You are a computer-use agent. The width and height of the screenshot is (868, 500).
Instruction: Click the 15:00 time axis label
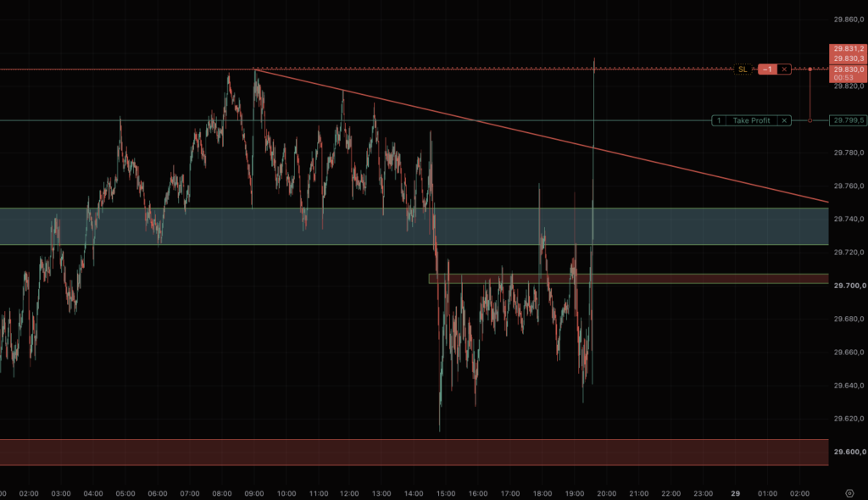[446, 493]
